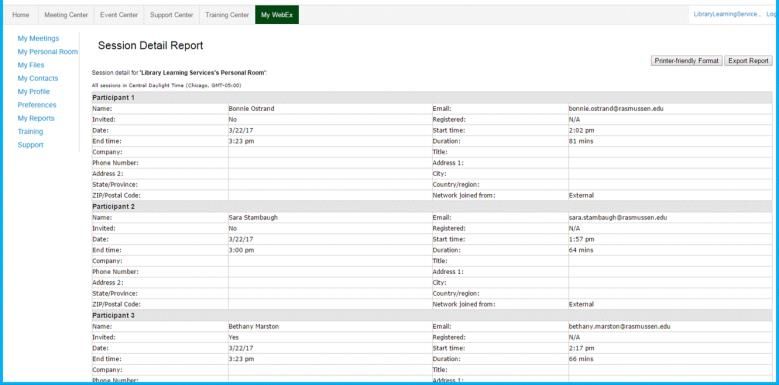Click end time 3:00 pm
779x385 pixels.
tap(241, 250)
